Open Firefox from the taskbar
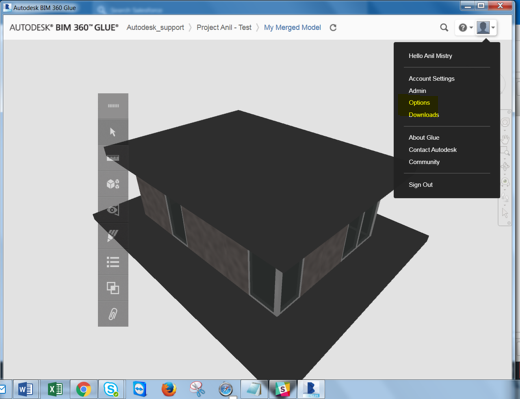This screenshot has width=520, height=399. tap(169, 389)
